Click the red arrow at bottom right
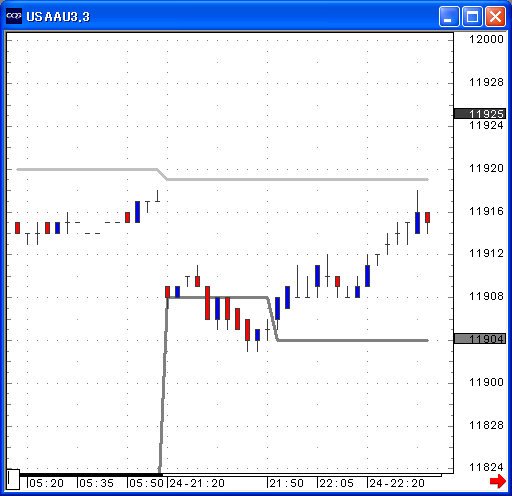512x496 pixels. (x=498, y=482)
